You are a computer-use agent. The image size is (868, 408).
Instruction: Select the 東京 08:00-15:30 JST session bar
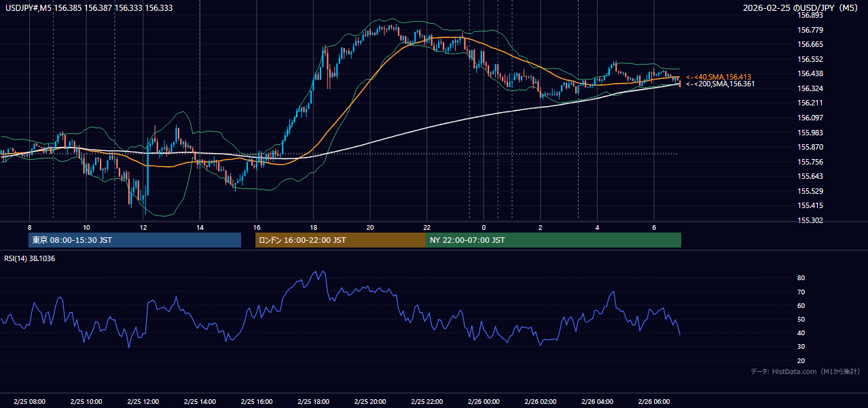click(134, 240)
